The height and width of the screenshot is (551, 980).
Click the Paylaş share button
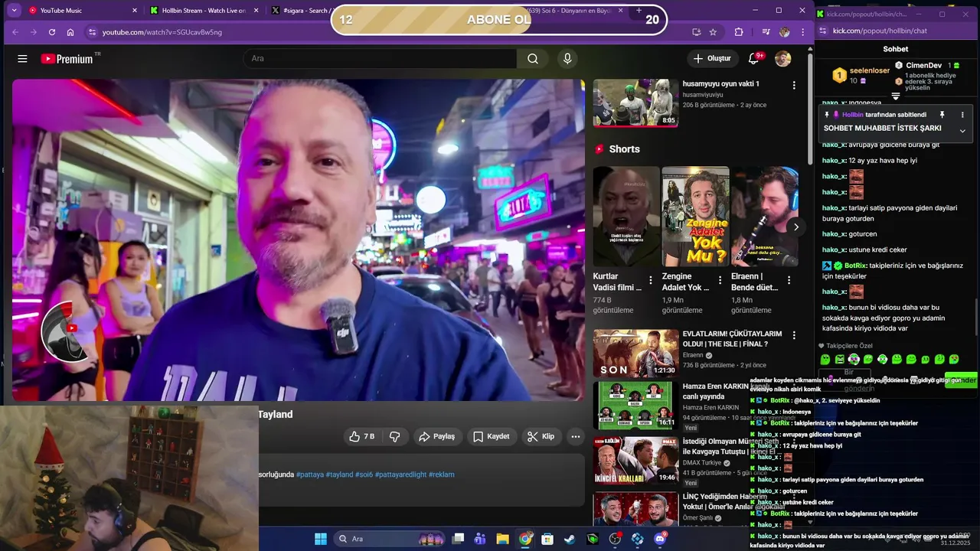click(x=436, y=436)
